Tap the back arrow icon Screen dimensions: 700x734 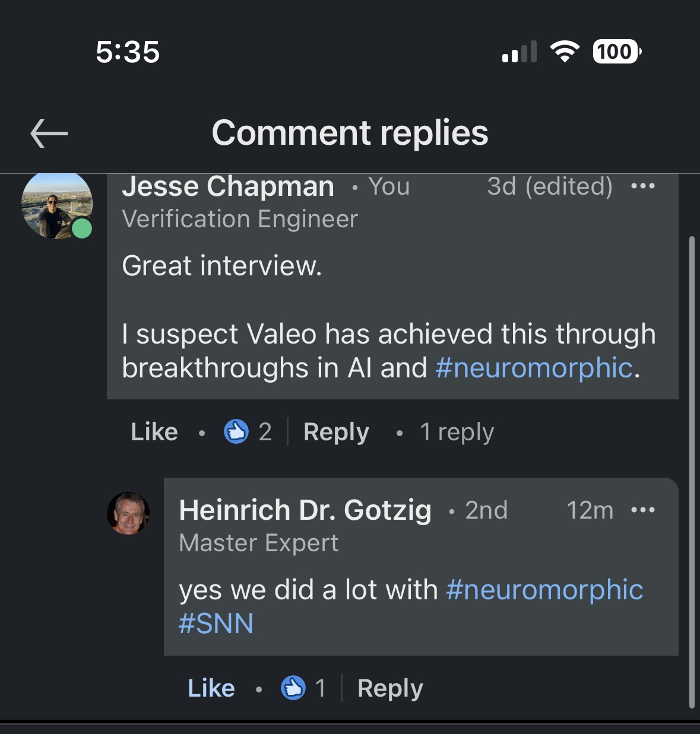[49, 133]
